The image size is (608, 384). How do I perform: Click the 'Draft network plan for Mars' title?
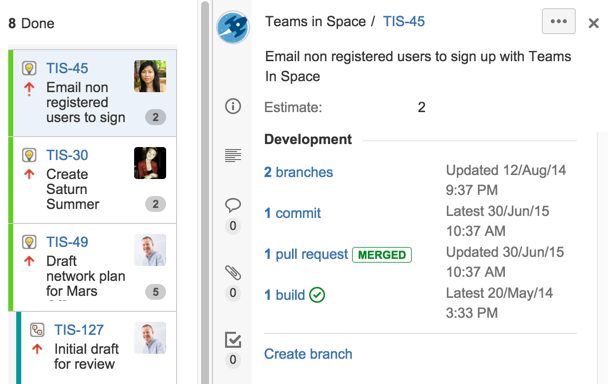click(x=86, y=276)
